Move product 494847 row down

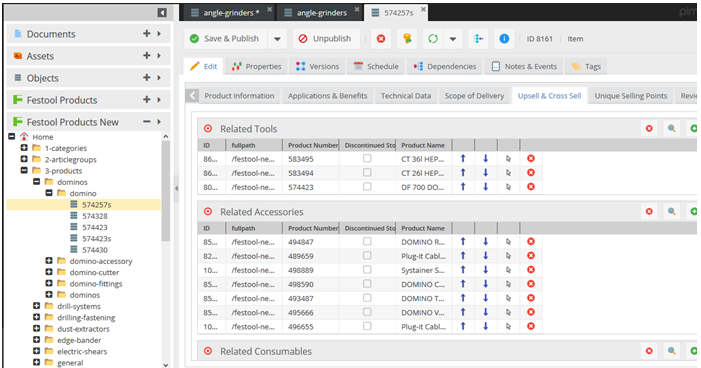tap(486, 241)
